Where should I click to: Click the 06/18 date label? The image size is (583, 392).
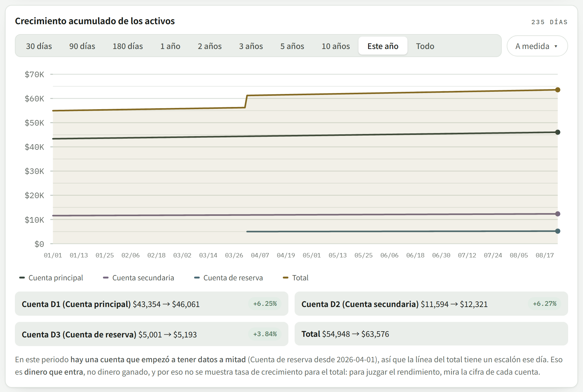click(415, 255)
